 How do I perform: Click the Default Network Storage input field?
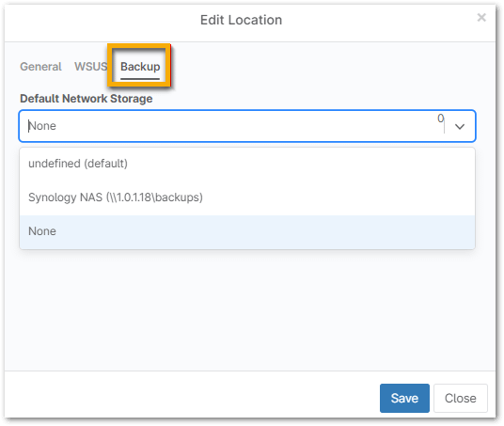coord(247,126)
